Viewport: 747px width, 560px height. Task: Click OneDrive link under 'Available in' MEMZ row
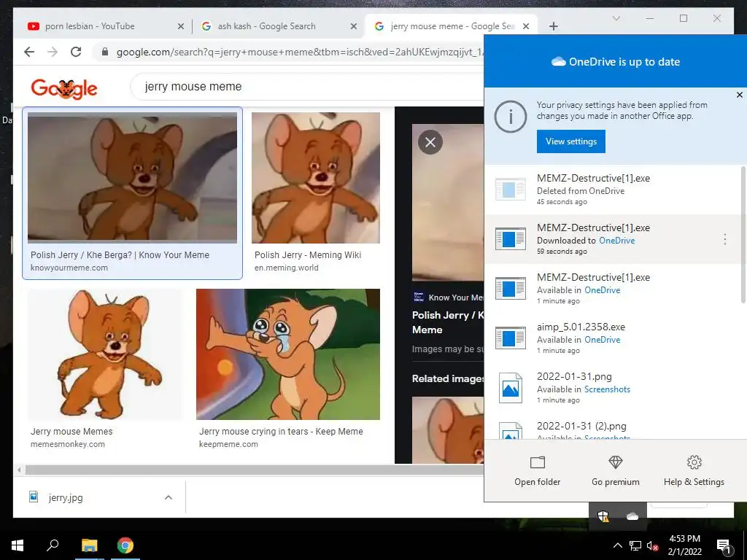tap(602, 290)
